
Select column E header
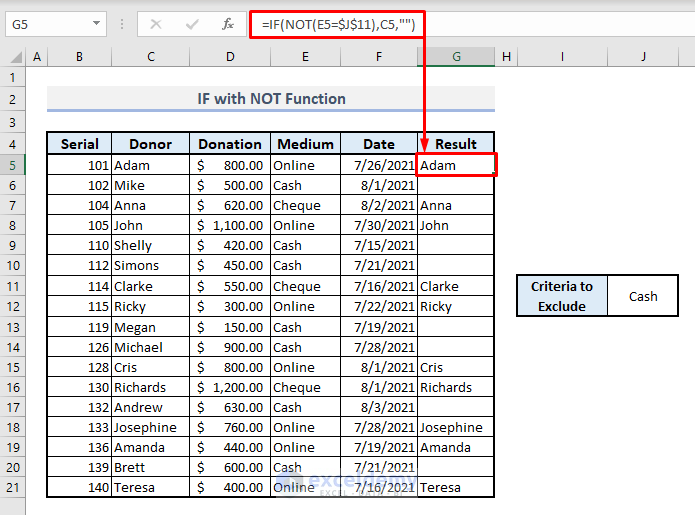point(305,57)
